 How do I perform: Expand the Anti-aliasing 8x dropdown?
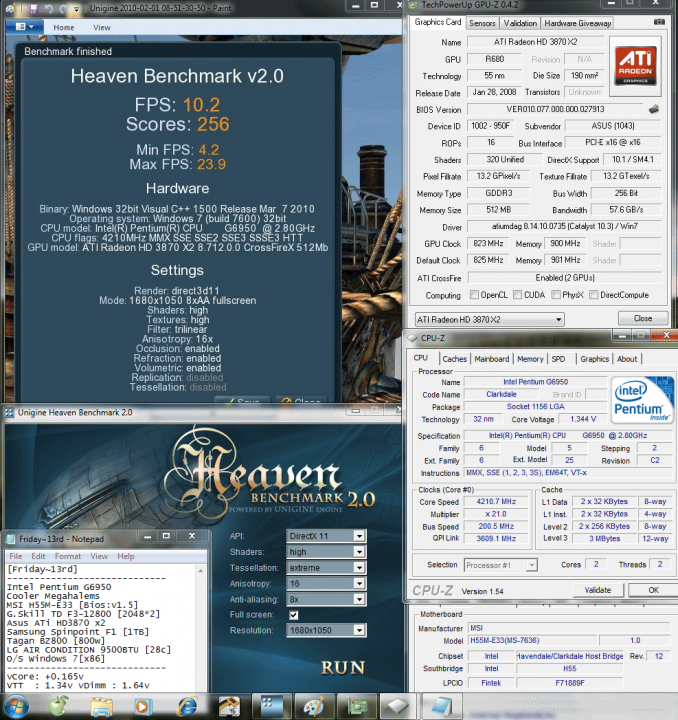(x=359, y=599)
